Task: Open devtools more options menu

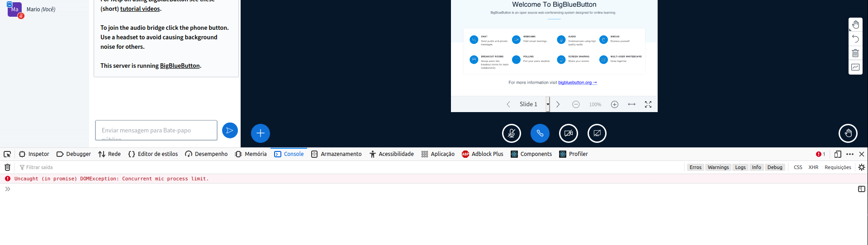Action: pyautogui.click(x=850, y=154)
